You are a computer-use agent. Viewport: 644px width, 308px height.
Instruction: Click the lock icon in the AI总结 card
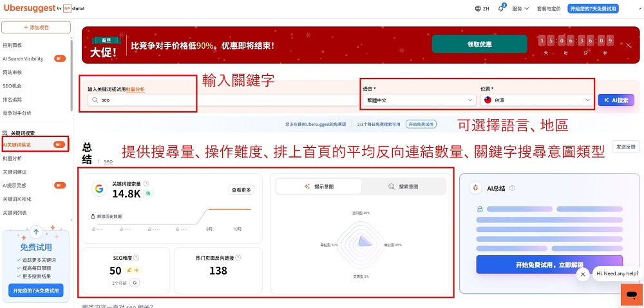click(x=480, y=209)
